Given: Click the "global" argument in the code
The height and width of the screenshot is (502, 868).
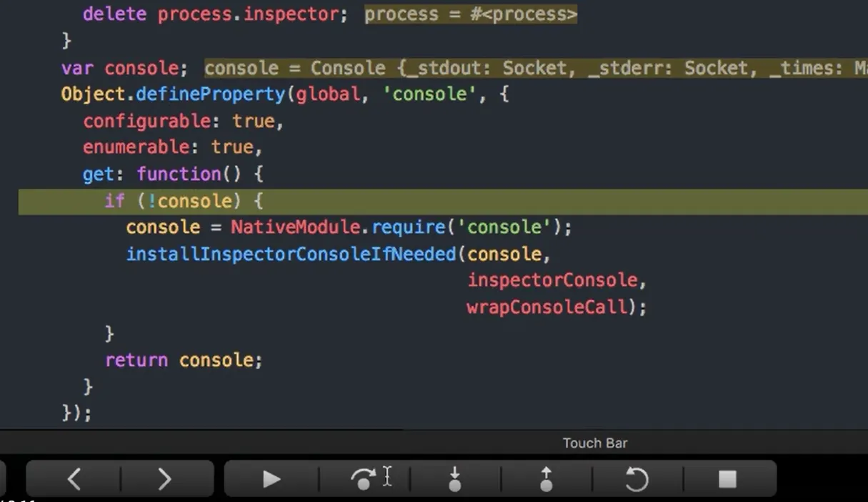Looking at the screenshot, I should pos(327,94).
